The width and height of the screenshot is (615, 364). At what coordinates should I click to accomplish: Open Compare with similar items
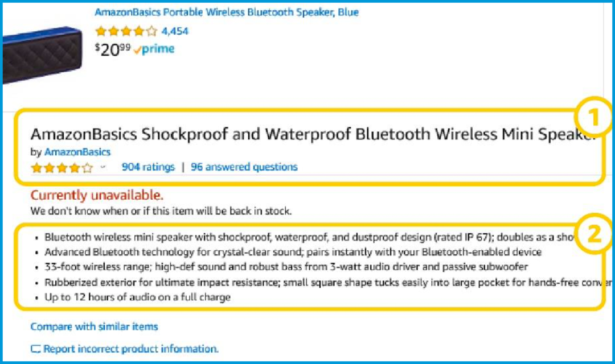(x=94, y=326)
